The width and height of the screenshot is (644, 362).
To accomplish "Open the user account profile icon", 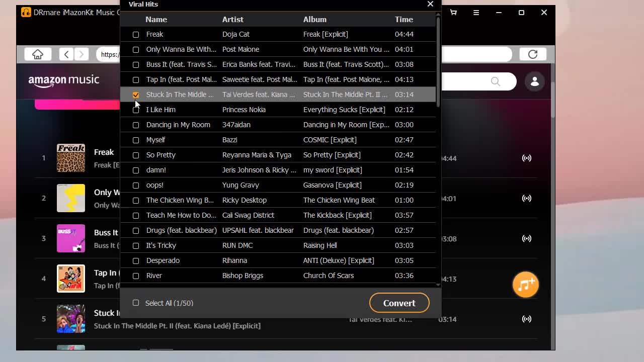I will pyautogui.click(x=535, y=81).
